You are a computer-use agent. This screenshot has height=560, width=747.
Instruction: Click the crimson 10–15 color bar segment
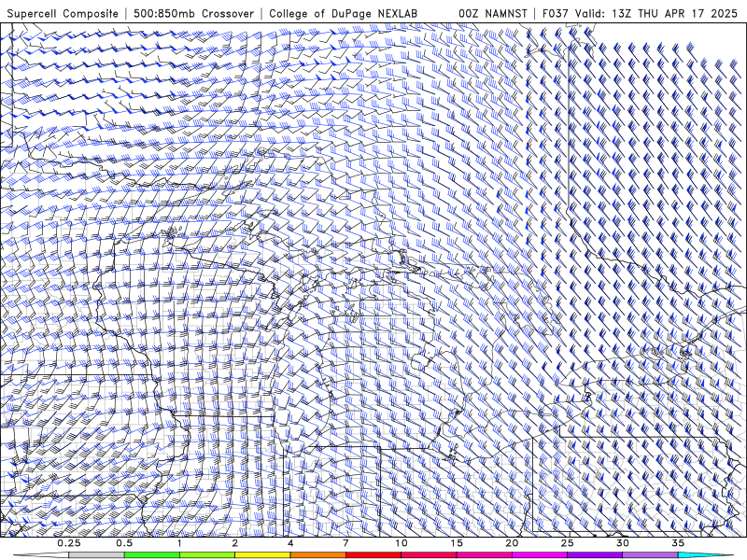point(429,555)
